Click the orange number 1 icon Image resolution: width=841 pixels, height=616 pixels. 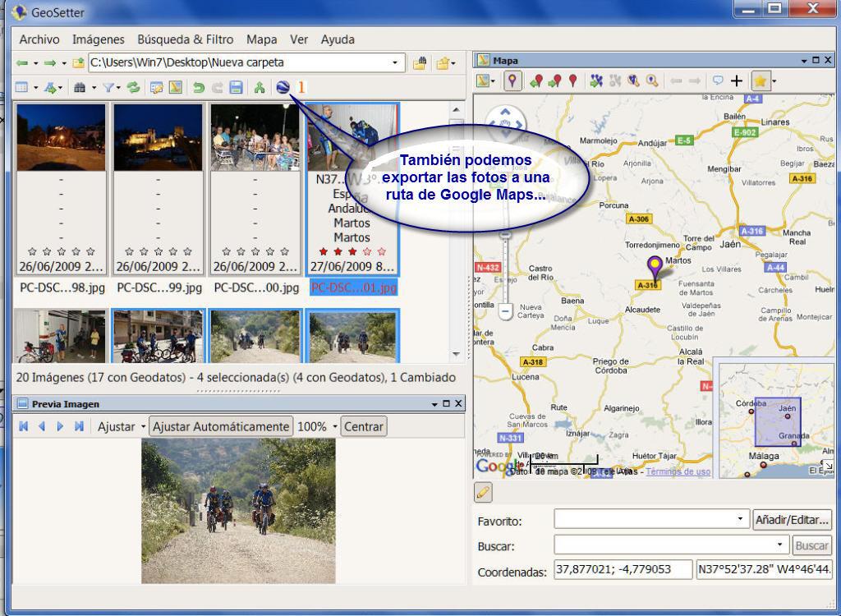click(301, 87)
